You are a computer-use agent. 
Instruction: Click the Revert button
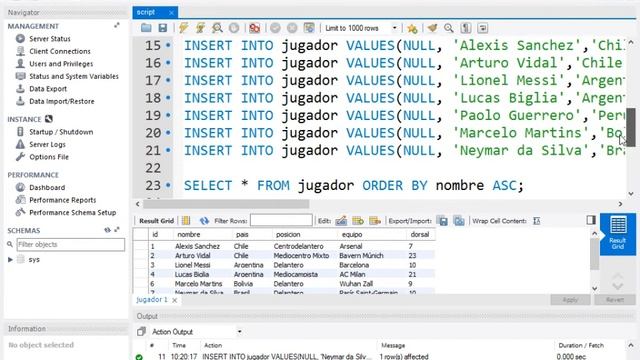click(x=615, y=300)
